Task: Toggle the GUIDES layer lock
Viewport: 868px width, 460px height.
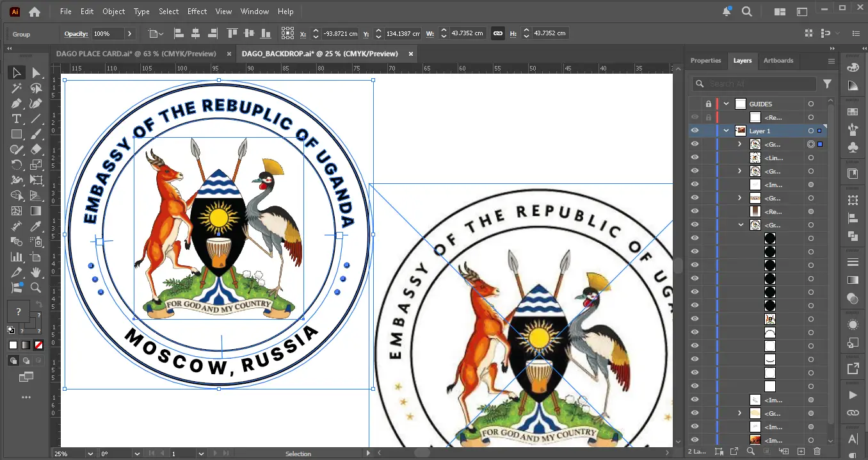Action: 708,104
